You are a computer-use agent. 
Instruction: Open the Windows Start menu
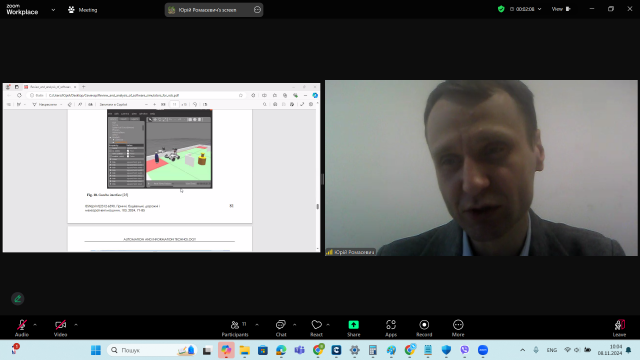pos(96,350)
